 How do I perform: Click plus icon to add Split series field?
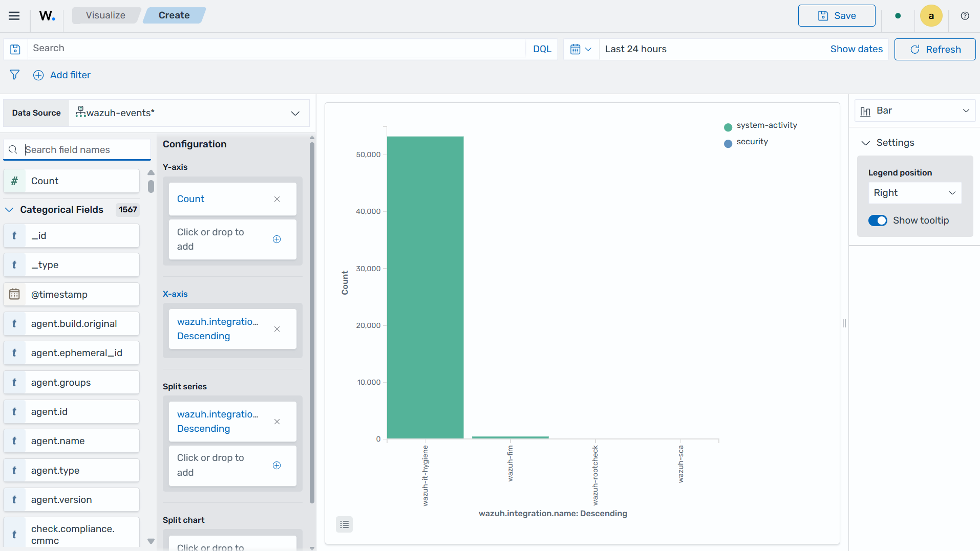click(277, 465)
